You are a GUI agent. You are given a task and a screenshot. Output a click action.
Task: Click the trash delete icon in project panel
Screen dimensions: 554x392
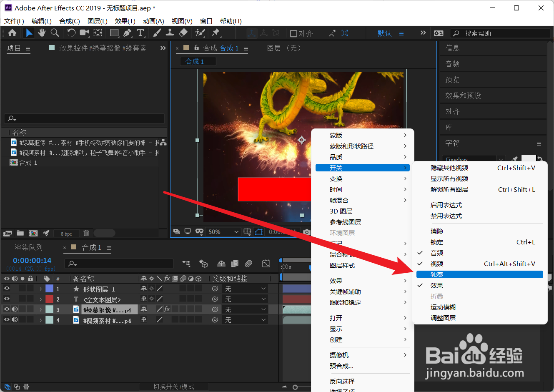click(x=86, y=233)
